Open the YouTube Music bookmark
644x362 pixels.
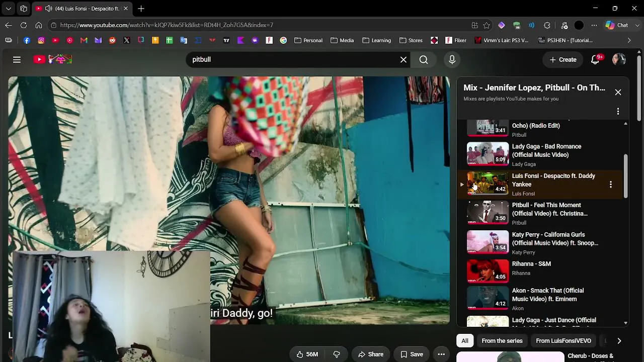tap(70, 40)
